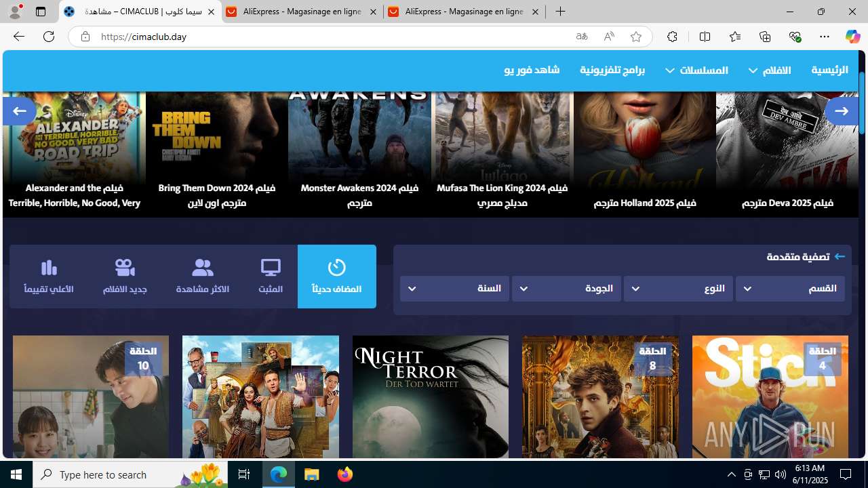Open Stick episode 4 poster
Image resolution: width=868 pixels, height=488 pixels.
(770, 396)
